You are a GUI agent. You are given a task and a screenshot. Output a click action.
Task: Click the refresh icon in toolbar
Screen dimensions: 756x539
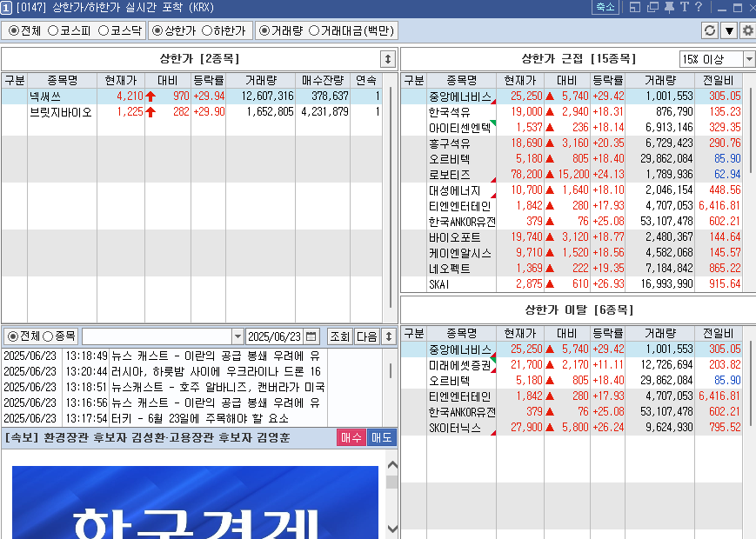click(709, 30)
